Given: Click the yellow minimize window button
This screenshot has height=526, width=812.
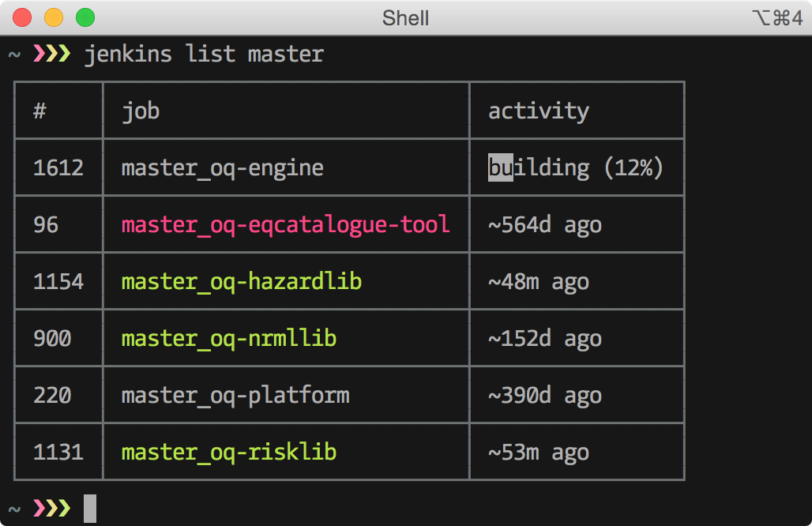Looking at the screenshot, I should [54, 17].
